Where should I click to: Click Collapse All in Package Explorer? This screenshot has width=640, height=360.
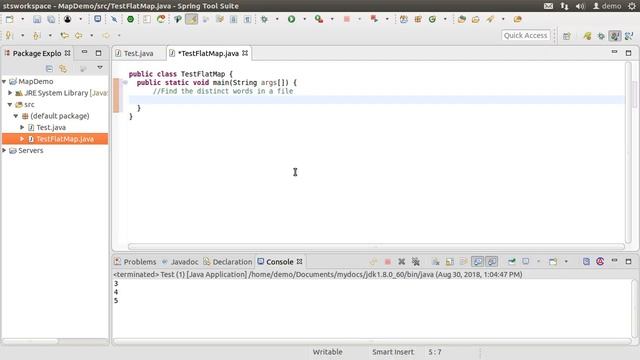point(49,69)
